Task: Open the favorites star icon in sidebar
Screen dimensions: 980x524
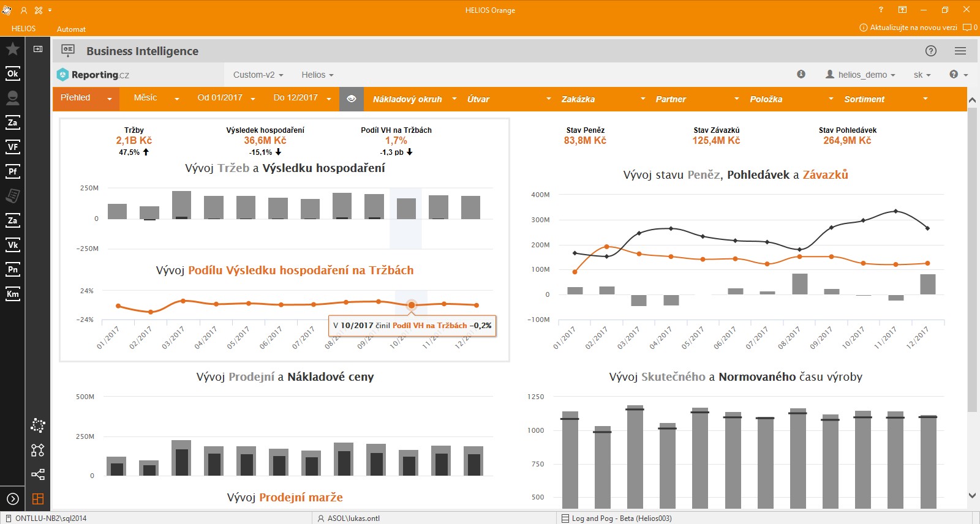Action: 12,49
